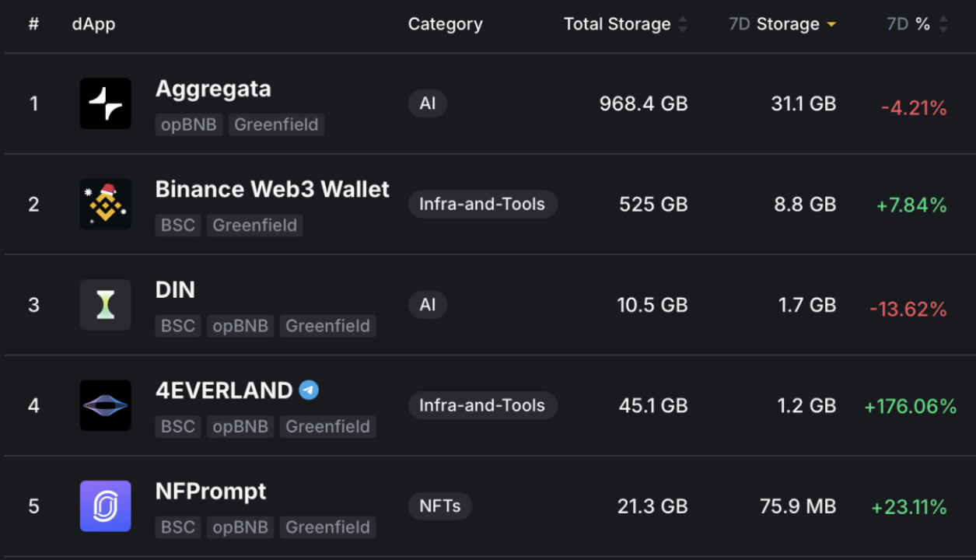
Task: Sort by 7D % column arrows
Action: [x=943, y=24]
